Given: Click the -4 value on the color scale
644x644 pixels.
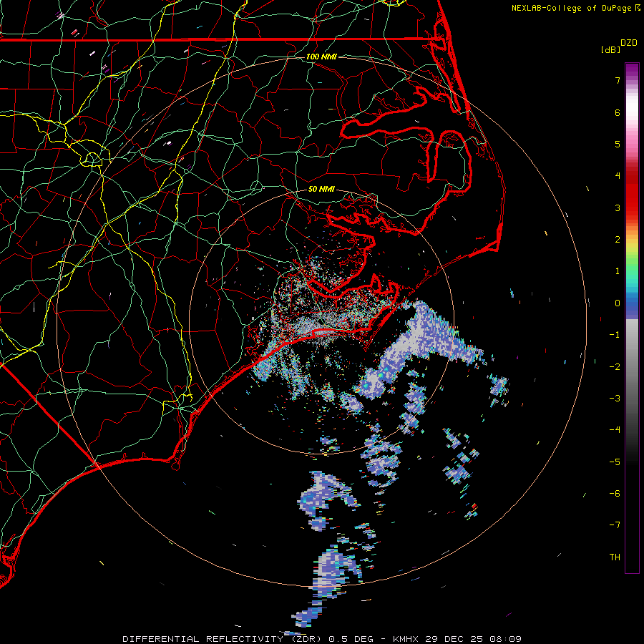Looking at the screenshot, I should click(x=615, y=430).
